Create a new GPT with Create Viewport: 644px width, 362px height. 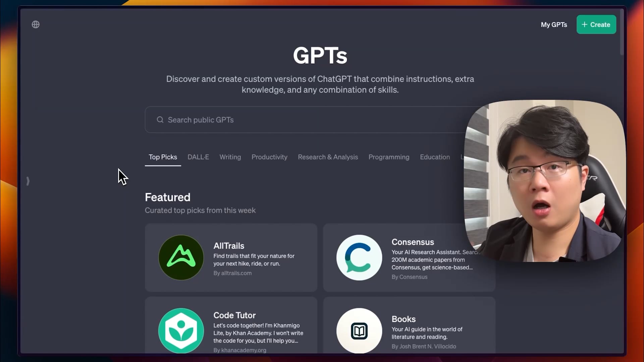tap(596, 24)
